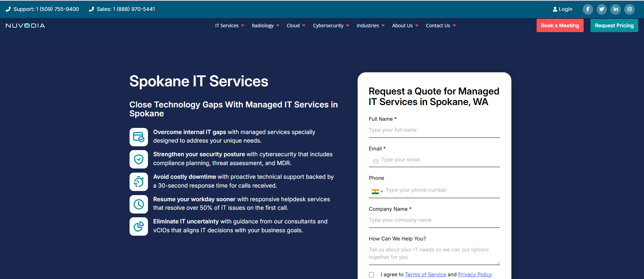This screenshot has height=279, width=644.
Task: Click the security posture shield icon
Action: pos(139,159)
